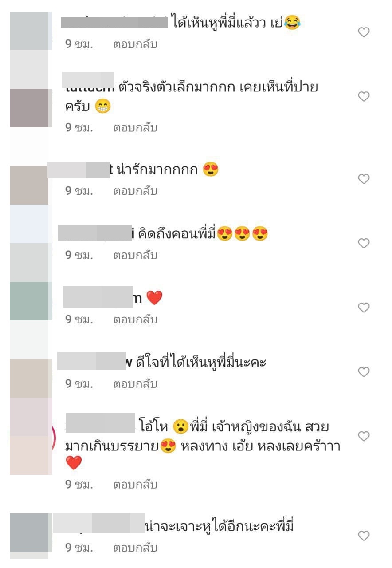Reply to comment โอ้โห พี่มี่ เจ้าหญิงของฉัน
The height and width of the screenshot is (568, 392).
(135, 485)
